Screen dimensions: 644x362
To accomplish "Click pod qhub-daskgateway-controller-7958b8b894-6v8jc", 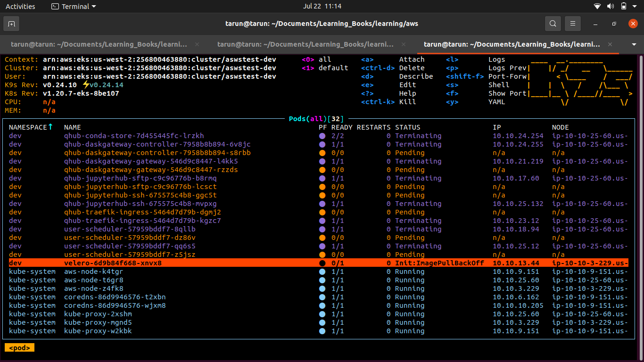I will pos(157,144).
